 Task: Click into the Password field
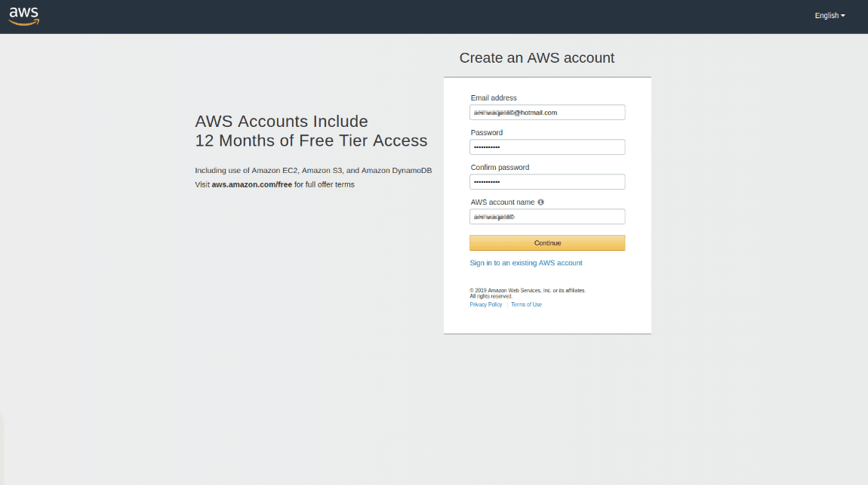(547, 147)
